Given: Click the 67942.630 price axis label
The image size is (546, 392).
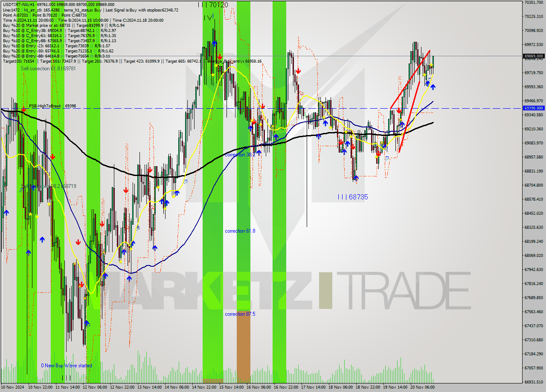Looking at the screenshot, I should pyautogui.click(x=534, y=269).
